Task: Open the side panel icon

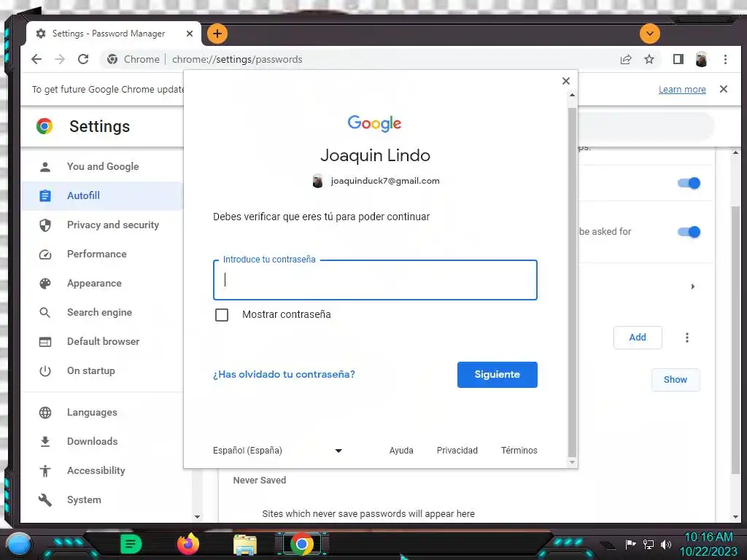Action: pos(678,60)
